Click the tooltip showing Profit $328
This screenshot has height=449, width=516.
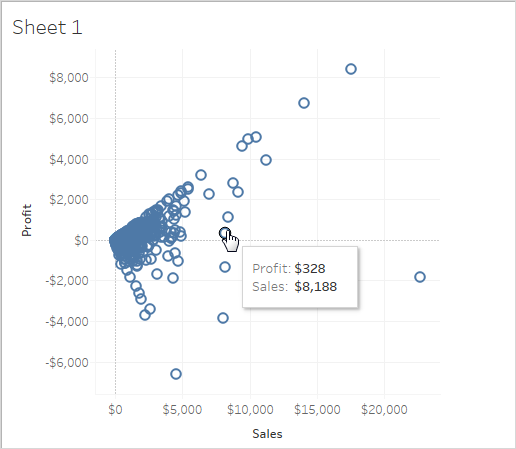300,277
